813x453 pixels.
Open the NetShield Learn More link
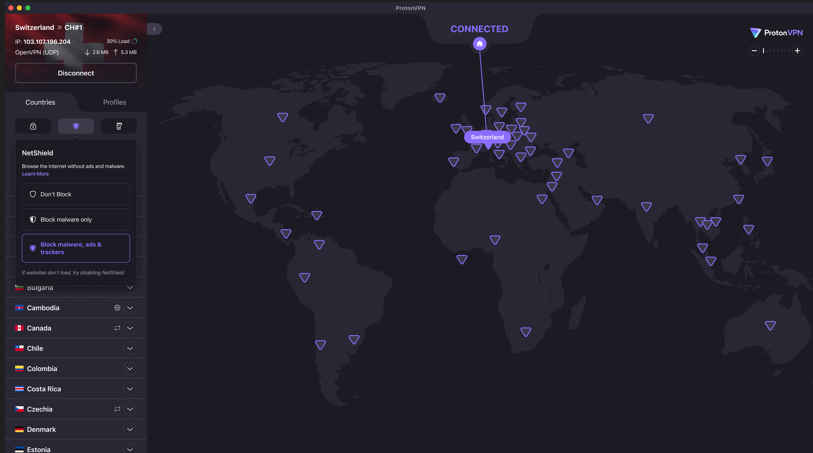35,174
